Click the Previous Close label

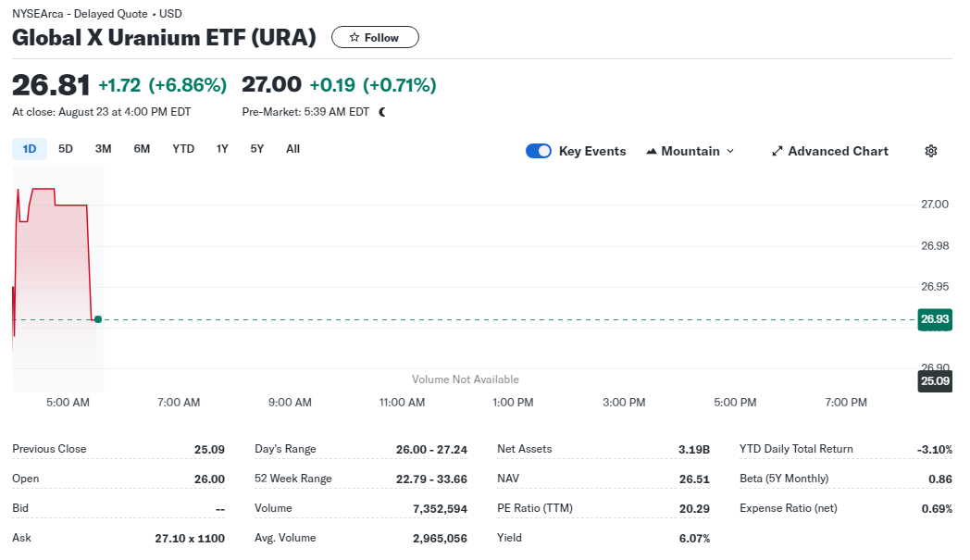point(49,449)
